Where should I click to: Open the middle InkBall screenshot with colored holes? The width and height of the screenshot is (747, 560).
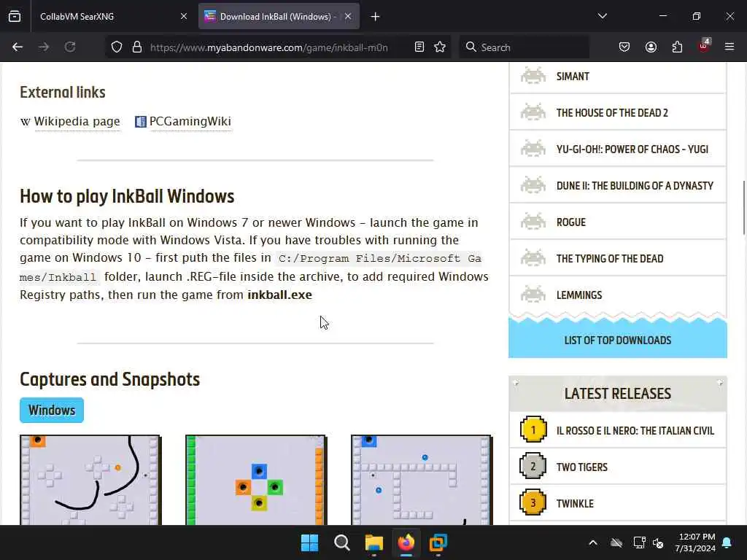point(256,480)
